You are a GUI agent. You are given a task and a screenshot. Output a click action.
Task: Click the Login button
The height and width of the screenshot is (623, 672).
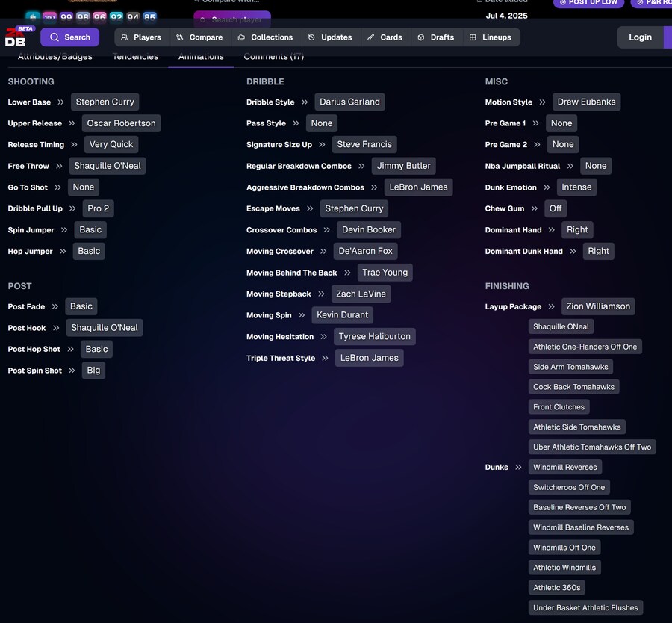tap(641, 37)
